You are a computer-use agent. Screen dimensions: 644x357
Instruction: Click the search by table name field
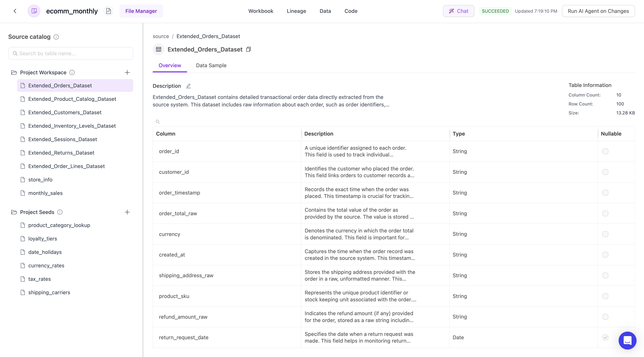click(71, 53)
